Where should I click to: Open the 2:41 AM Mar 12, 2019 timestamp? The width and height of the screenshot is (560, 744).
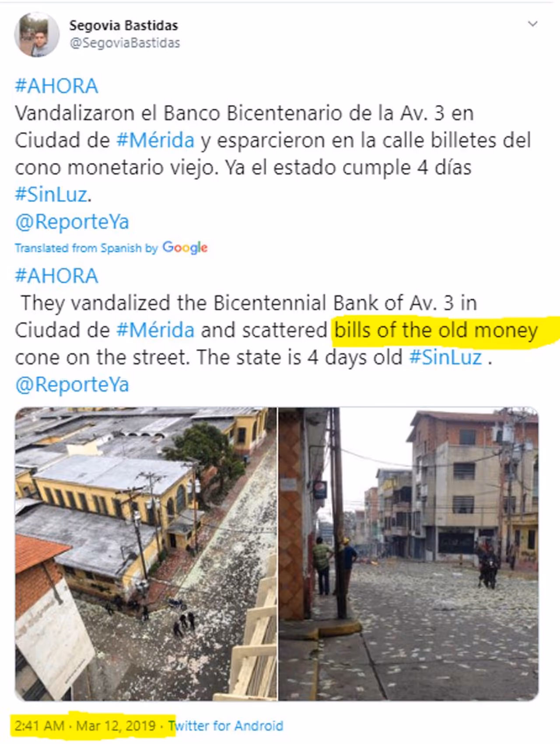pyautogui.click(x=85, y=726)
